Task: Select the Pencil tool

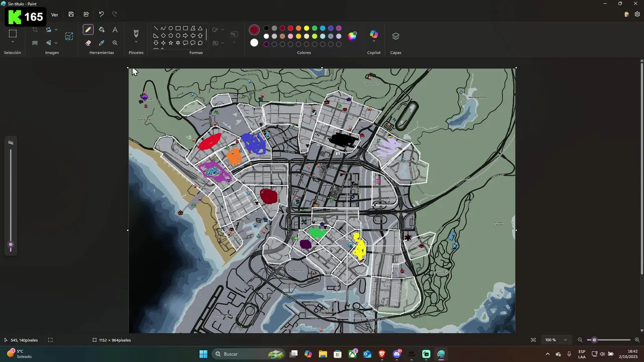Action: 88,30
